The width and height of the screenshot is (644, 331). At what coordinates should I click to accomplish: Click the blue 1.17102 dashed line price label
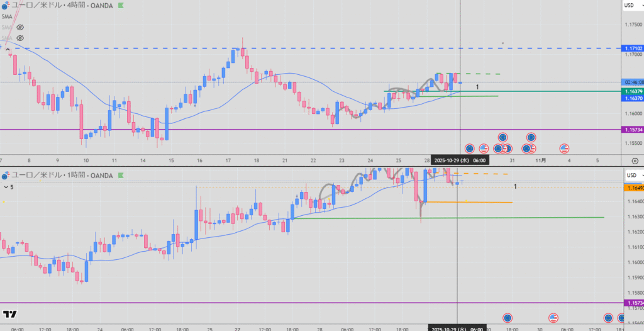click(x=632, y=48)
